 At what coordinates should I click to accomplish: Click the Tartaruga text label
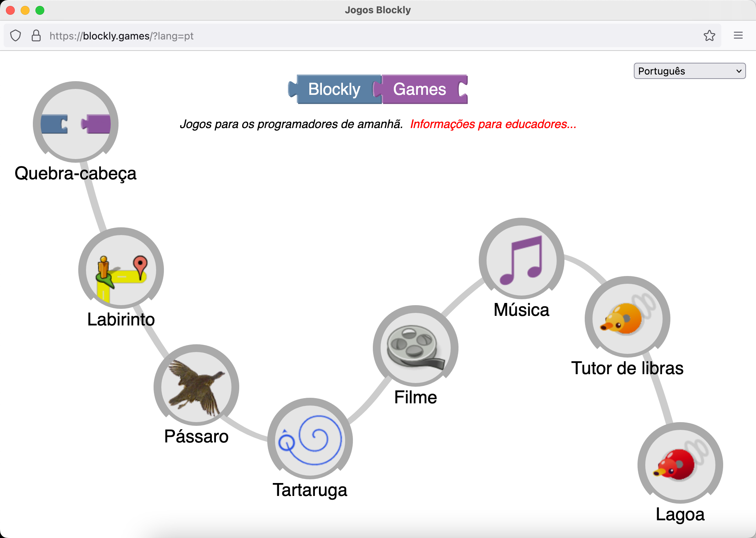pos(310,490)
